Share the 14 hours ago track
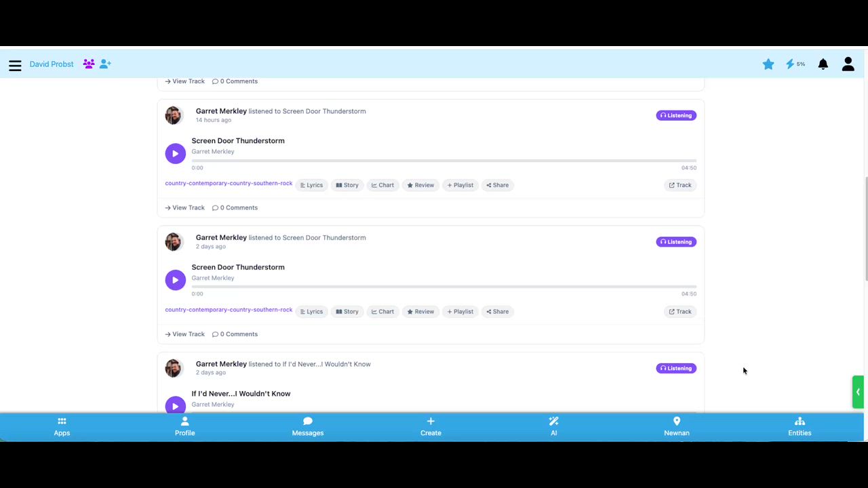Screen dimensions: 868x488 498,185
